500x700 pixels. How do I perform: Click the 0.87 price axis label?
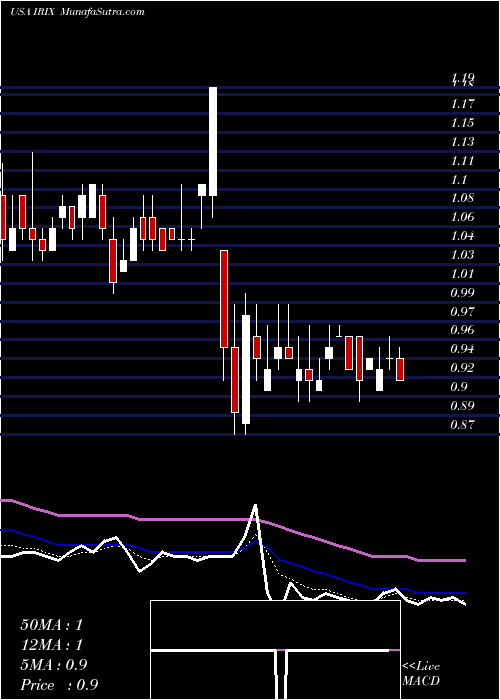(x=463, y=425)
